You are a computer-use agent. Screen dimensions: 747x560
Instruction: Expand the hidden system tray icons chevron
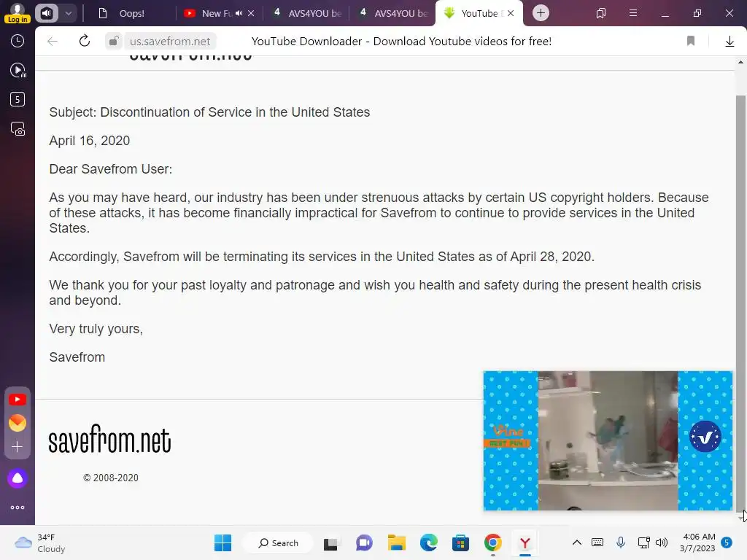pyautogui.click(x=576, y=542)
